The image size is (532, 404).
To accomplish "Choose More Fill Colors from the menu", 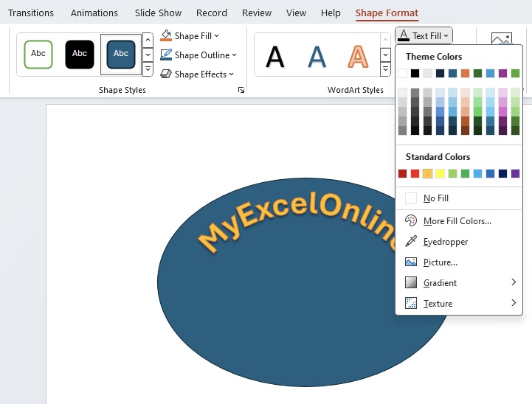I will (459, 221).
